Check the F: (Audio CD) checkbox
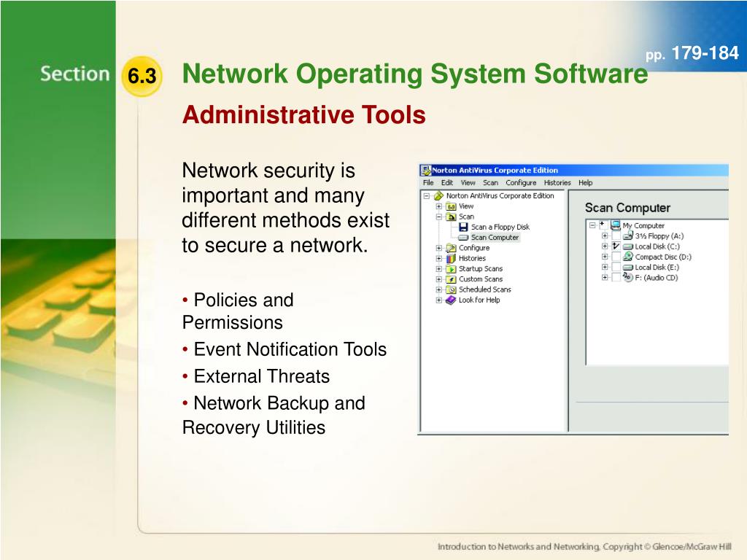This screenshot has height=560, width=747. point(616,278)
